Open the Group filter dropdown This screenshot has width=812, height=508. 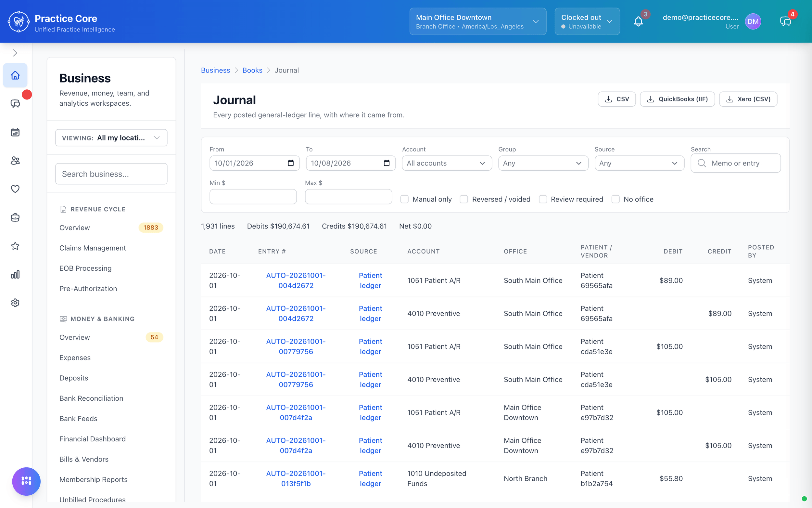click(x=543, y=163)
